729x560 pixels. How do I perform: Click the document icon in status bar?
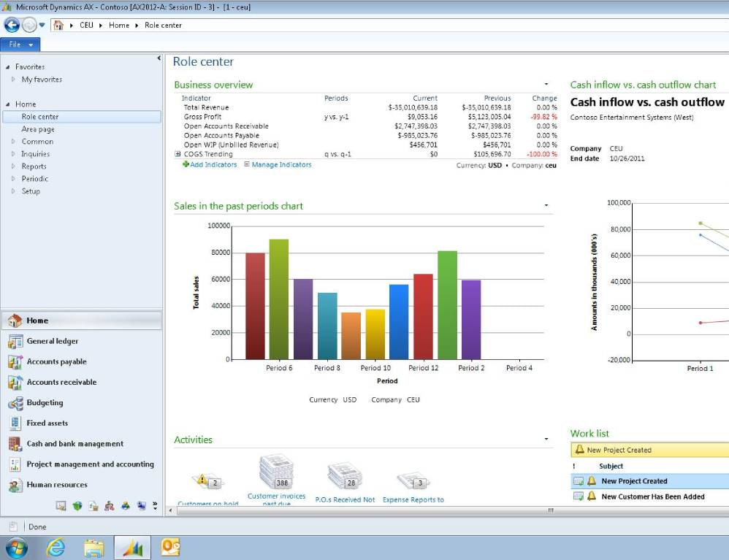click(13, 526)
